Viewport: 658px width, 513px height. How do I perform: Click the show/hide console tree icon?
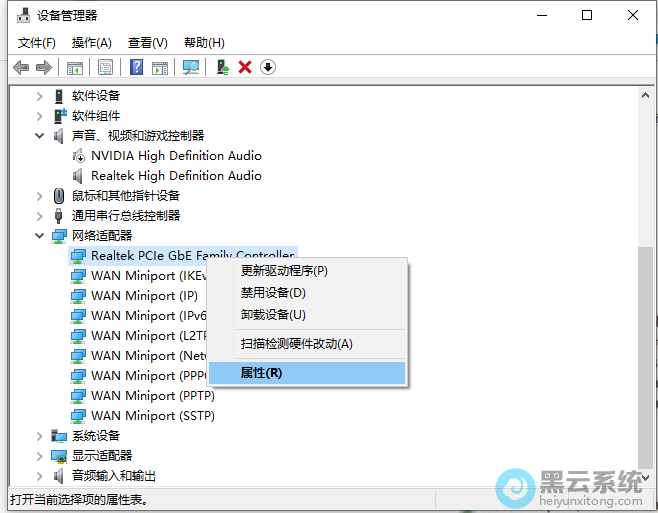[x=74, y=67]
